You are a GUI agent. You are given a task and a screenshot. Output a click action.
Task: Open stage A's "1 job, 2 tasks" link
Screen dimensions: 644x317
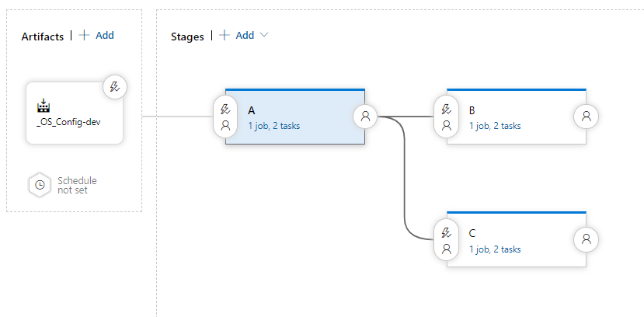273,126
